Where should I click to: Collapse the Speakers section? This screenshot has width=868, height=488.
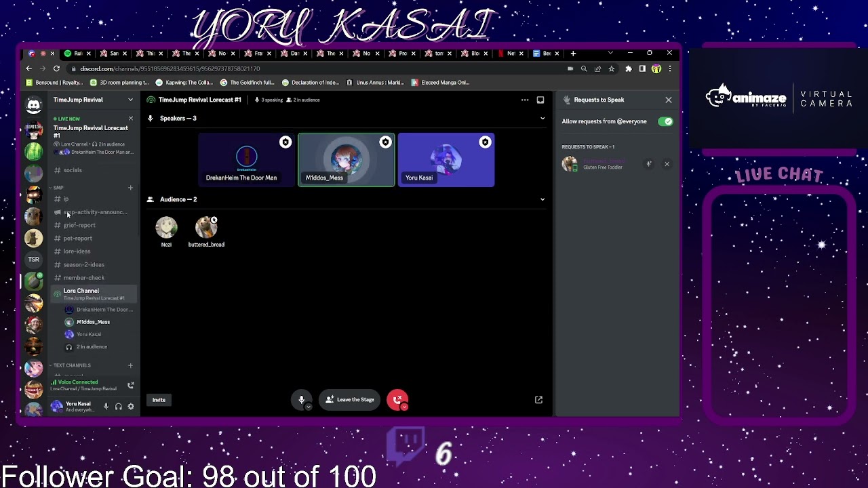542,119
